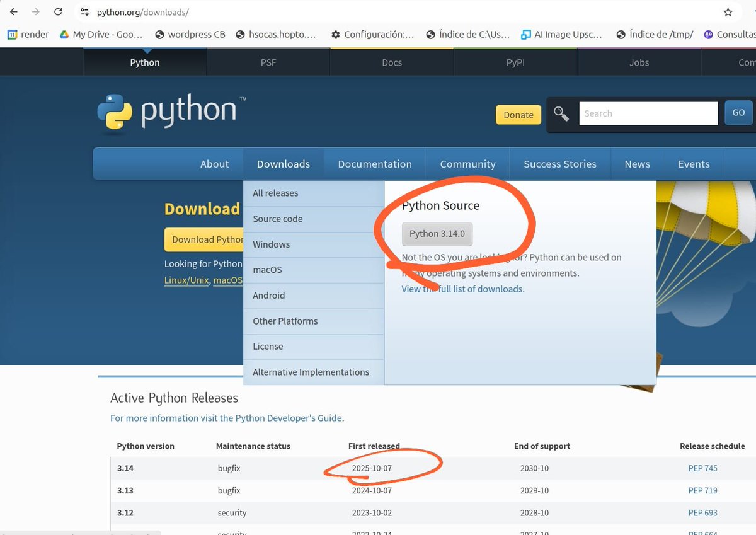Click the GO search button

(738, 113)
